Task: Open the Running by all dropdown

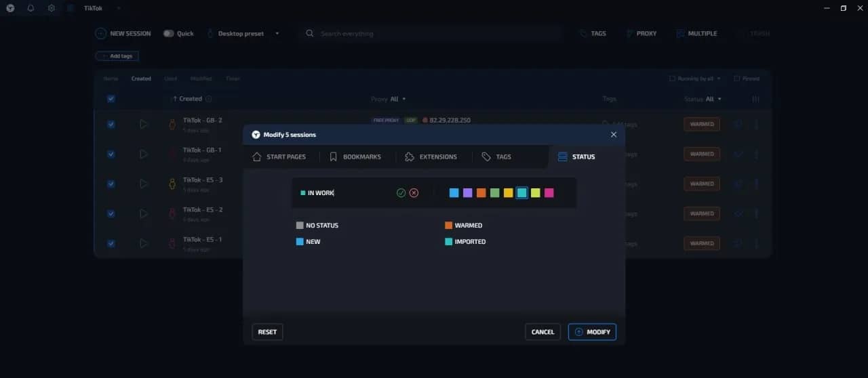Action: tap(695, 79)
